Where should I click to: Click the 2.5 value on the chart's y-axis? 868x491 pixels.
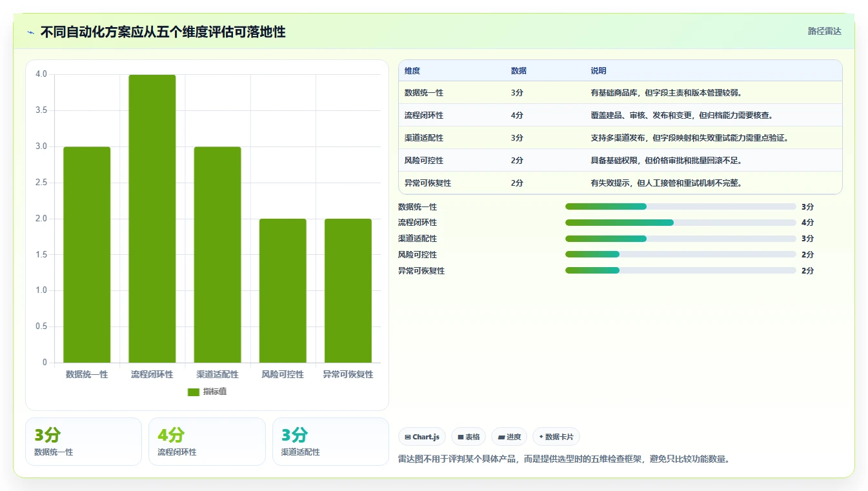[41, 183]
